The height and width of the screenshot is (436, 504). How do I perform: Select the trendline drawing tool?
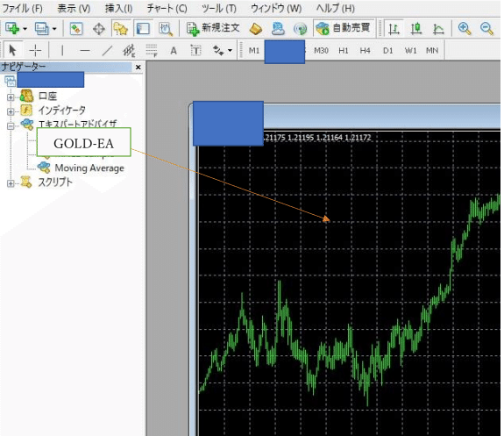107,50
